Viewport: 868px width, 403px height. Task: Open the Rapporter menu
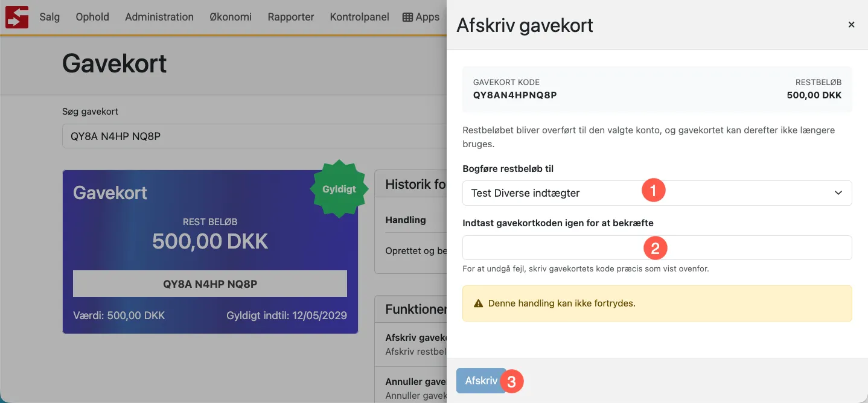tap(291, 17)
